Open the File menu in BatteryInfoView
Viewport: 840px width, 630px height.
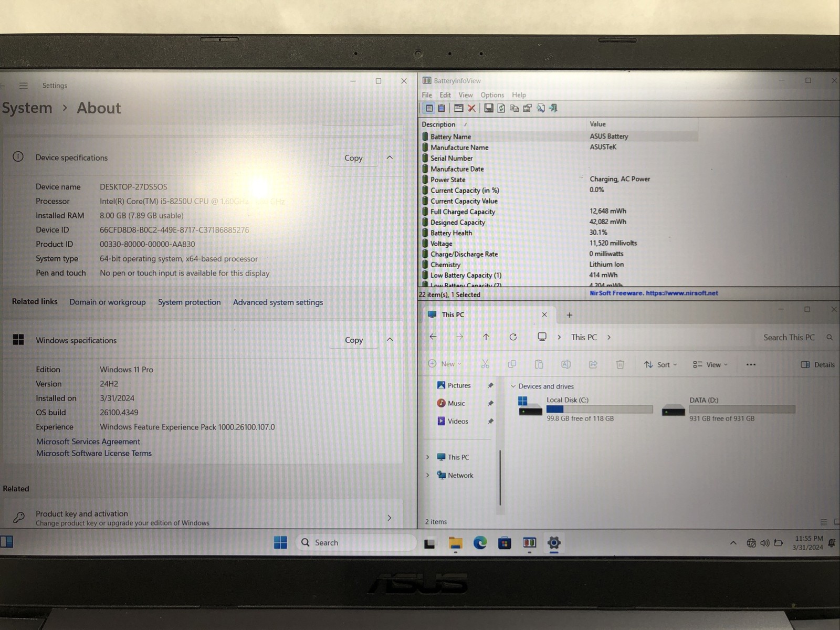click(x=427, y=95)
